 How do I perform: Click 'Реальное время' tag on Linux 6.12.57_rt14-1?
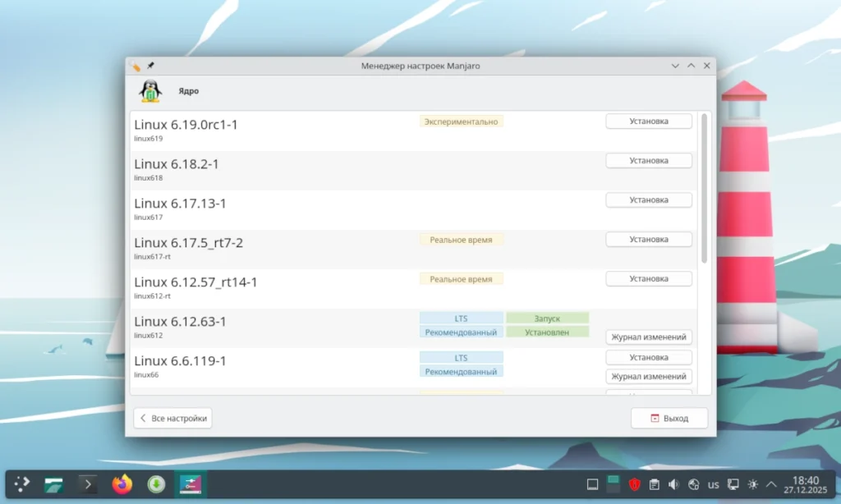462,279
